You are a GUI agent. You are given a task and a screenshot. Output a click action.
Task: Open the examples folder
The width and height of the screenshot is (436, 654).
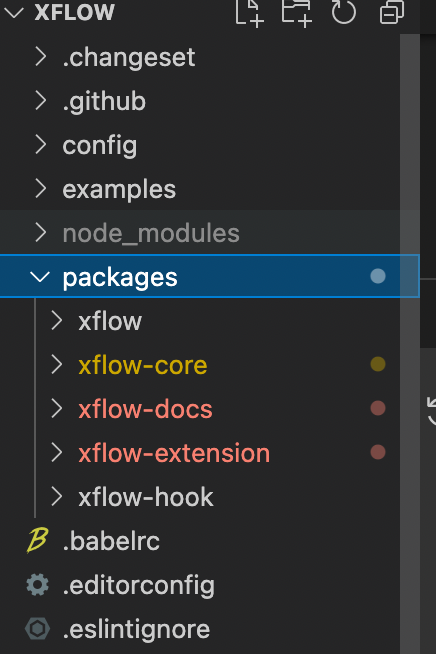pyautogui.click(x=118, y=189)
